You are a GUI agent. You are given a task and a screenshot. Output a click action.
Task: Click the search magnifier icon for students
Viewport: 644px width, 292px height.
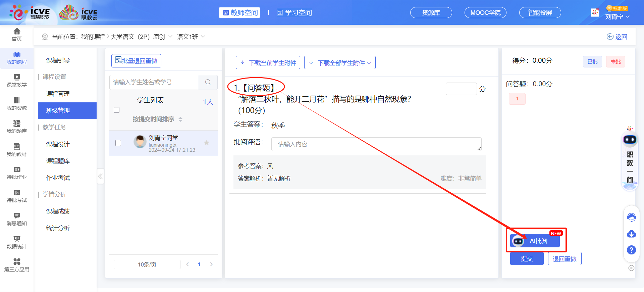[x=208, y=82]
